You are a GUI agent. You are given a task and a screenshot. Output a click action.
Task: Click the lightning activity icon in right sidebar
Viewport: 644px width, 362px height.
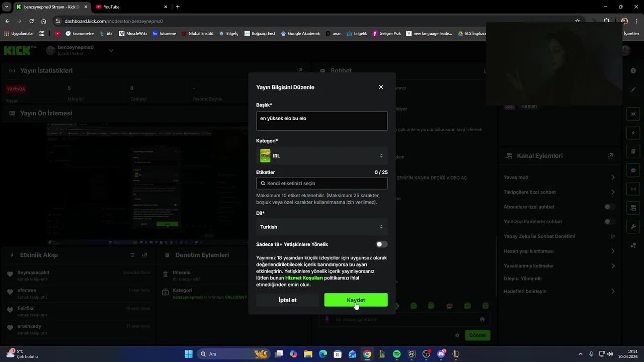[633, 133]
